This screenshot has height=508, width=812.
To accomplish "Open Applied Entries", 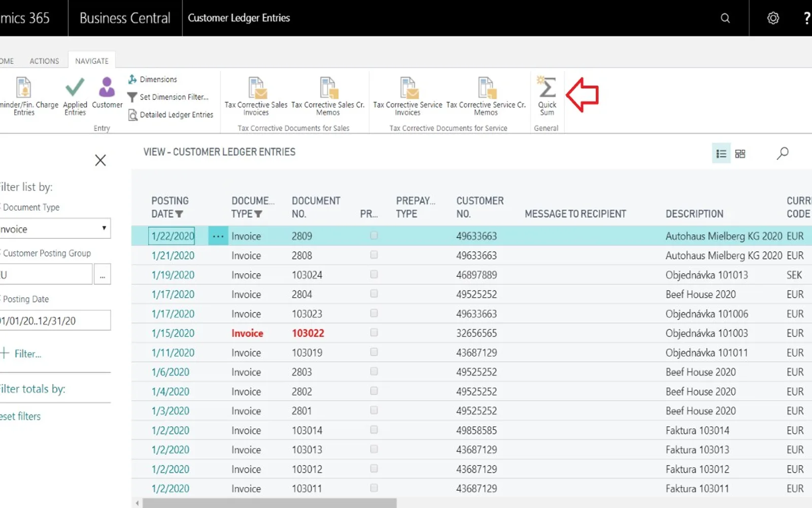I will pyautogui.click(x=75, y=97).
